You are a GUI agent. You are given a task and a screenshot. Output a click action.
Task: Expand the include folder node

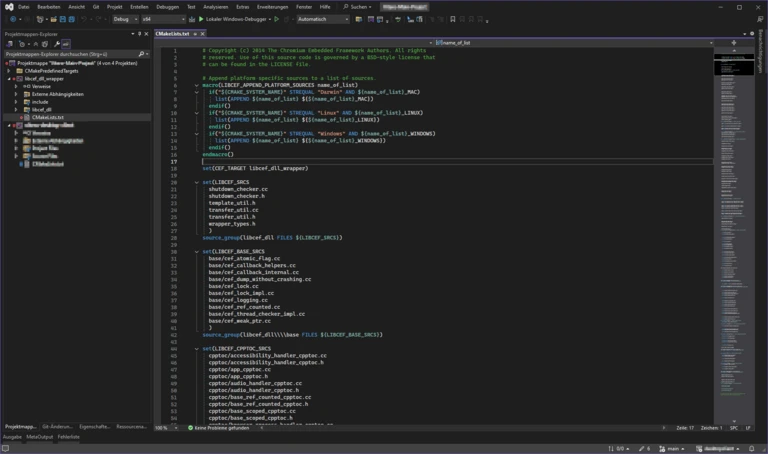tap(16, 102)
